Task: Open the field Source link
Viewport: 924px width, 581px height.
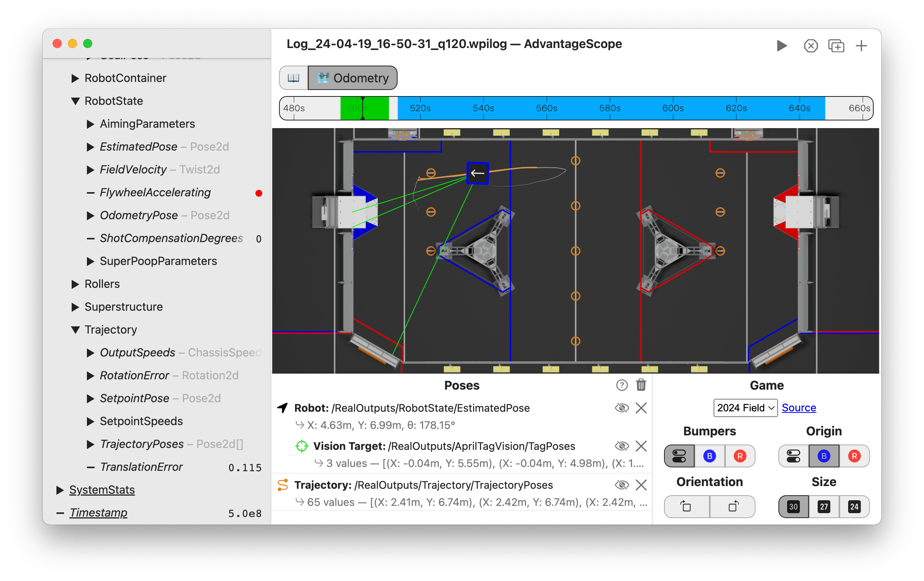Action: pos(799,408)
